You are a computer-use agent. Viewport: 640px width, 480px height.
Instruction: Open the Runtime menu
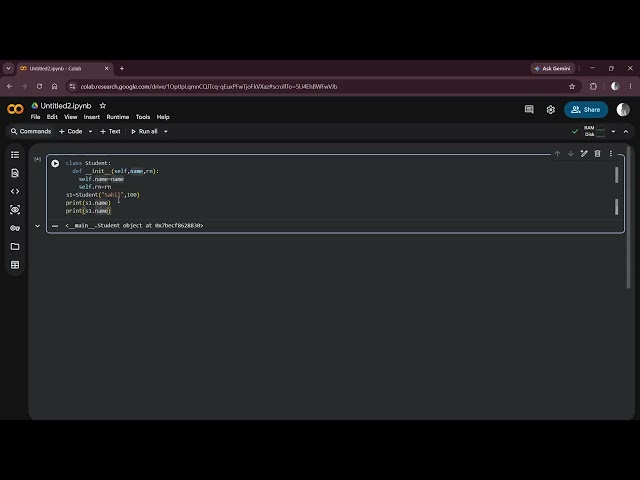coord(118,117)
